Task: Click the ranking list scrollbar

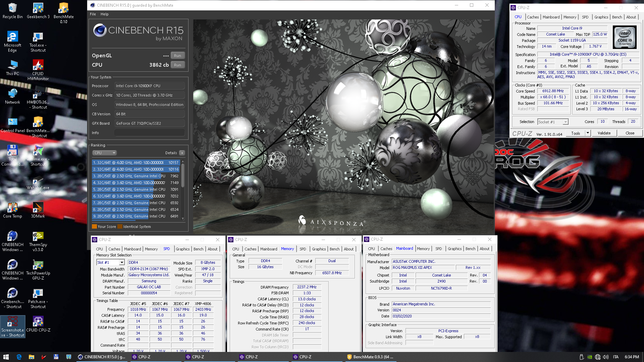Action: 183,190
